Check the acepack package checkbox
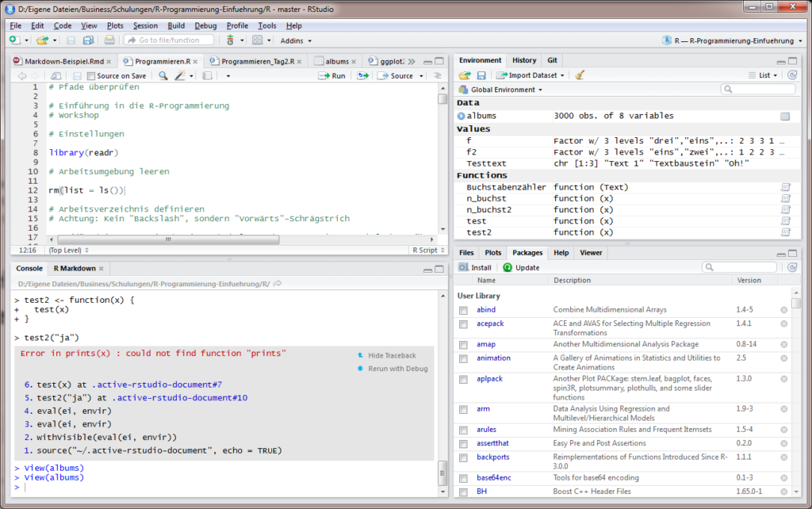 [463, 324]
